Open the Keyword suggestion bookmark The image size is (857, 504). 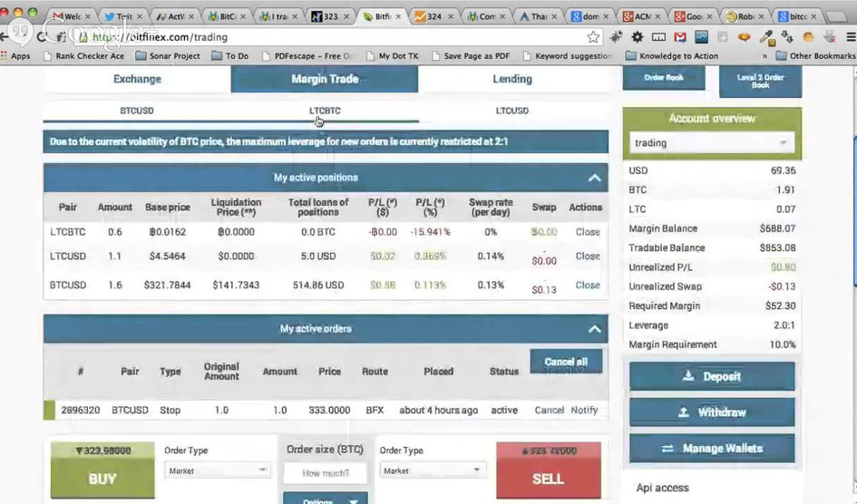pyautogui.click(x=568, y=55)
